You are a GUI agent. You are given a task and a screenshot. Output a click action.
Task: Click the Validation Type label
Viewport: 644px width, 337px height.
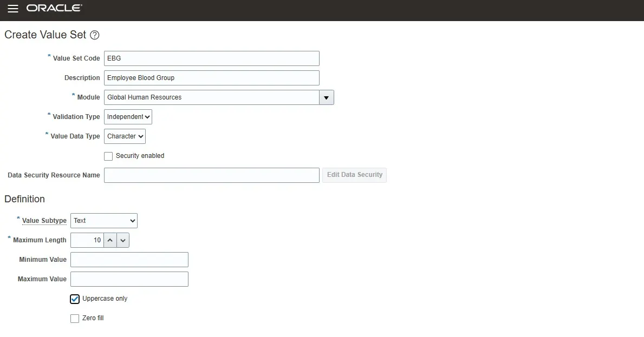coord(76,117)
